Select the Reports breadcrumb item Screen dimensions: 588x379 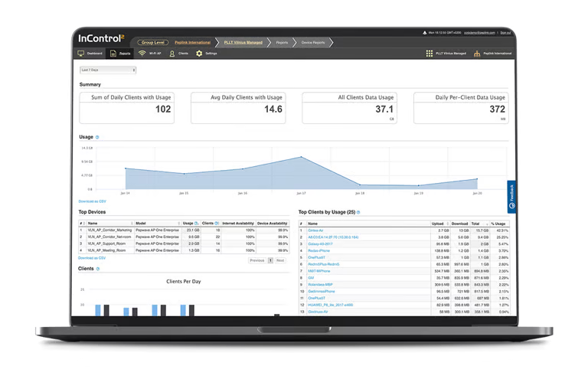pos(282,43)
